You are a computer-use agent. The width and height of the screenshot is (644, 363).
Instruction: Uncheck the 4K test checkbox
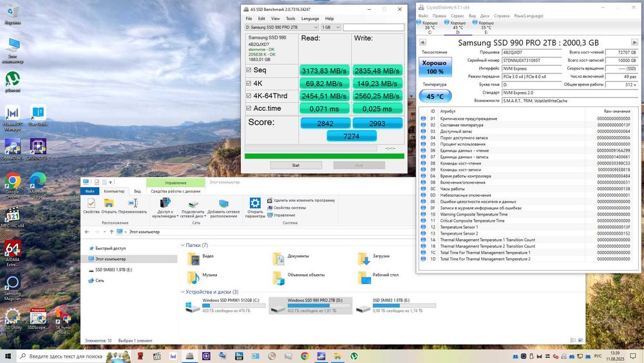(249, 83)
